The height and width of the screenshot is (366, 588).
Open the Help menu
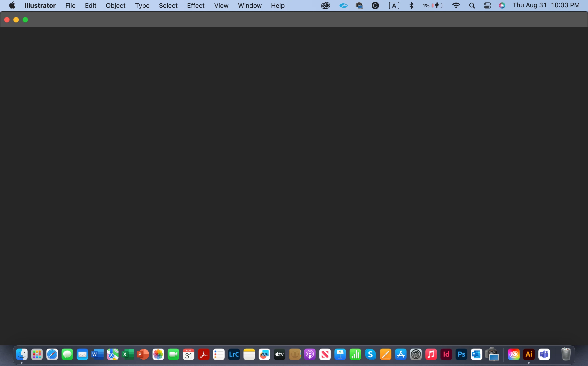277,5
